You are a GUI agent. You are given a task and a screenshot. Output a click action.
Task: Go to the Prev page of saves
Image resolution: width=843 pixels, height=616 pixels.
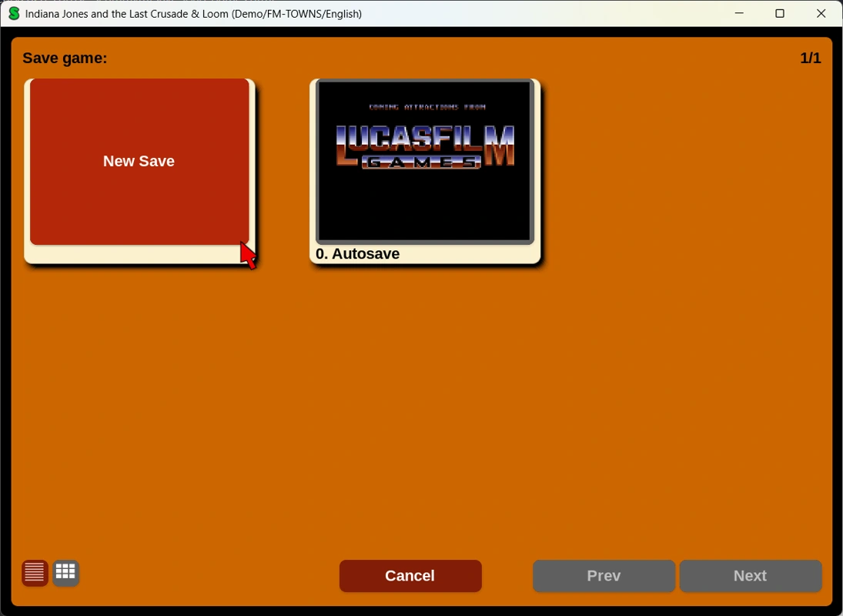pyautogui.click(x=604, y=576)
